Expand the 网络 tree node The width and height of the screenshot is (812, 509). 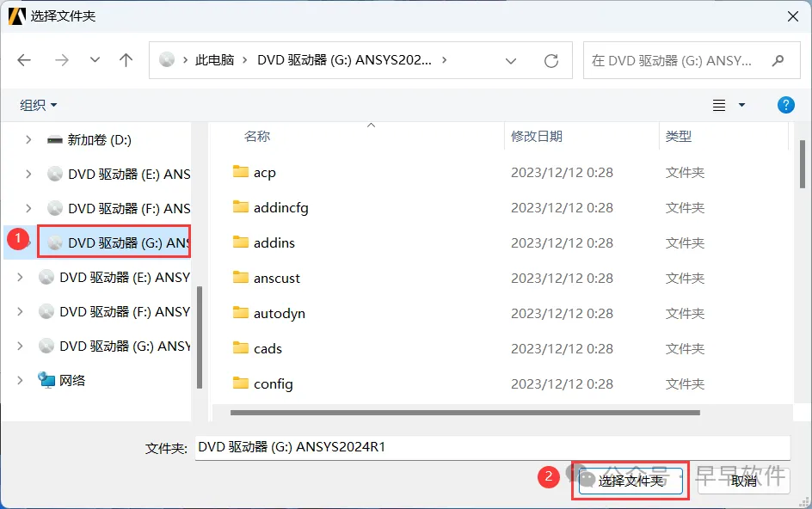[20, 381]
